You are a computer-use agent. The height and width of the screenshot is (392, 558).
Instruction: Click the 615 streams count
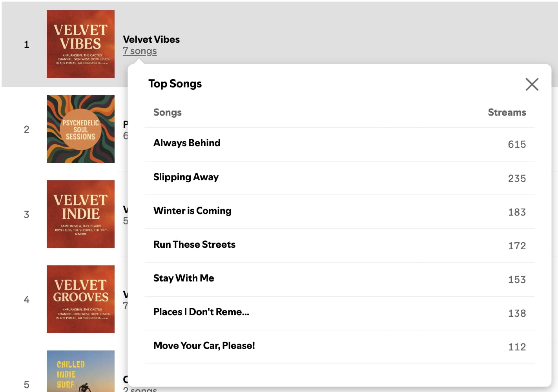tap(517, 144)
